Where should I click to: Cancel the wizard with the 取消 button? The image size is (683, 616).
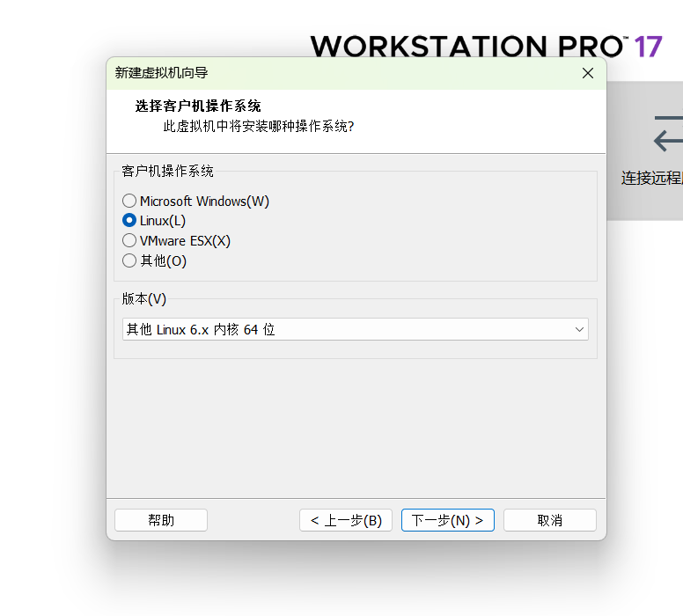[x=550, y=520]
